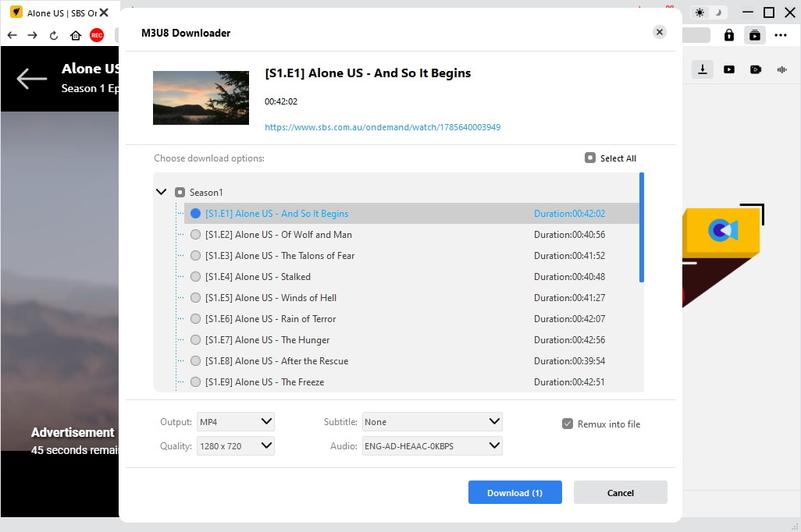Click the home icon in browser toolbar
The width and height of the screenshot is (801, 532).
pos(76,35)
